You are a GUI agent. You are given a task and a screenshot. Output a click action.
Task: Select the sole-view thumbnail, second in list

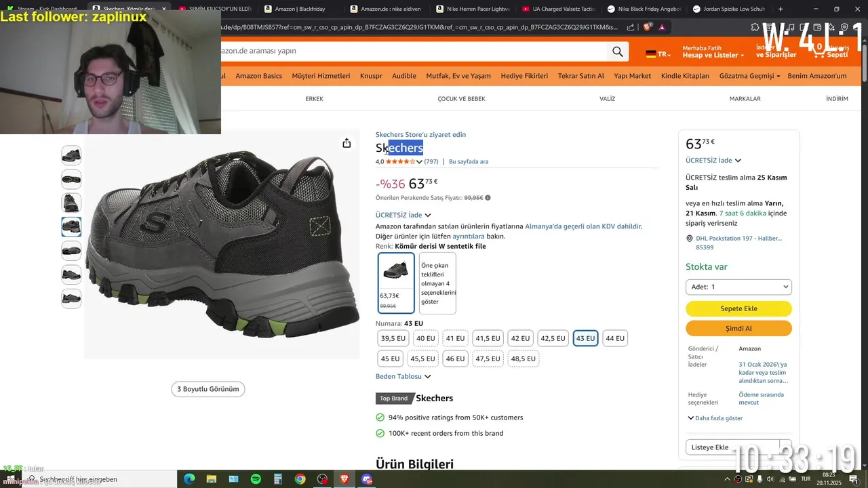click(x=71, y=180)
